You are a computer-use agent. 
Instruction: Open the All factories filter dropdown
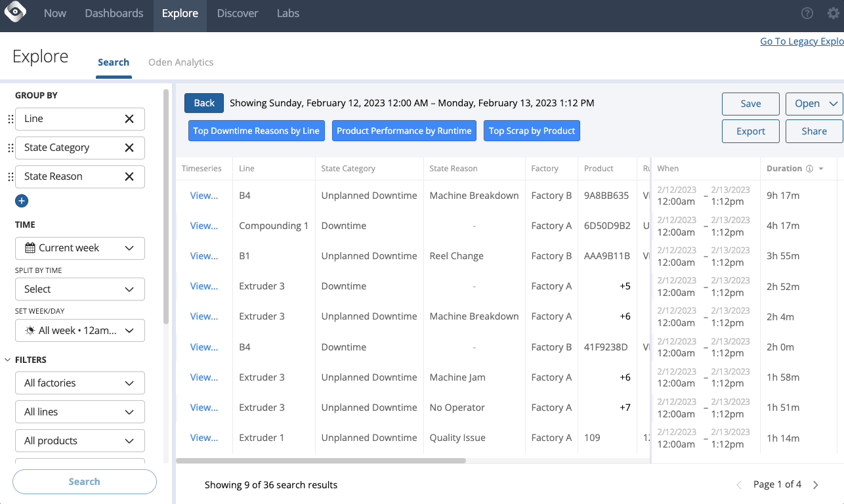point(79,383)
